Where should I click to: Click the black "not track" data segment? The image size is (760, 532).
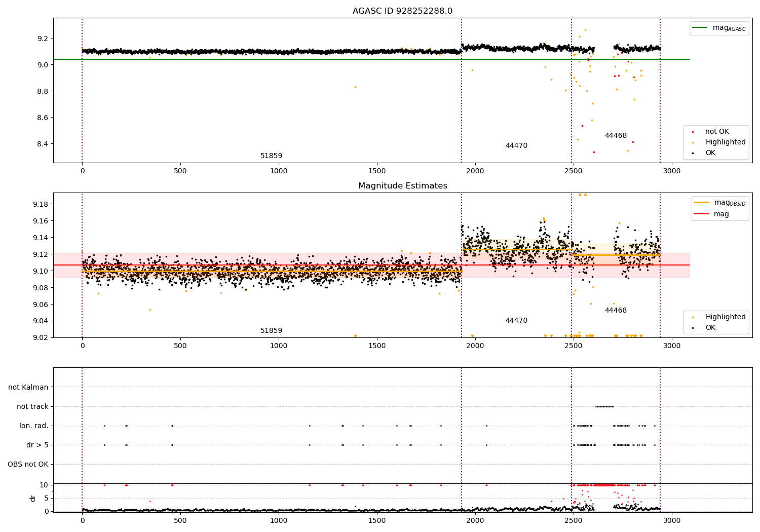604,406
